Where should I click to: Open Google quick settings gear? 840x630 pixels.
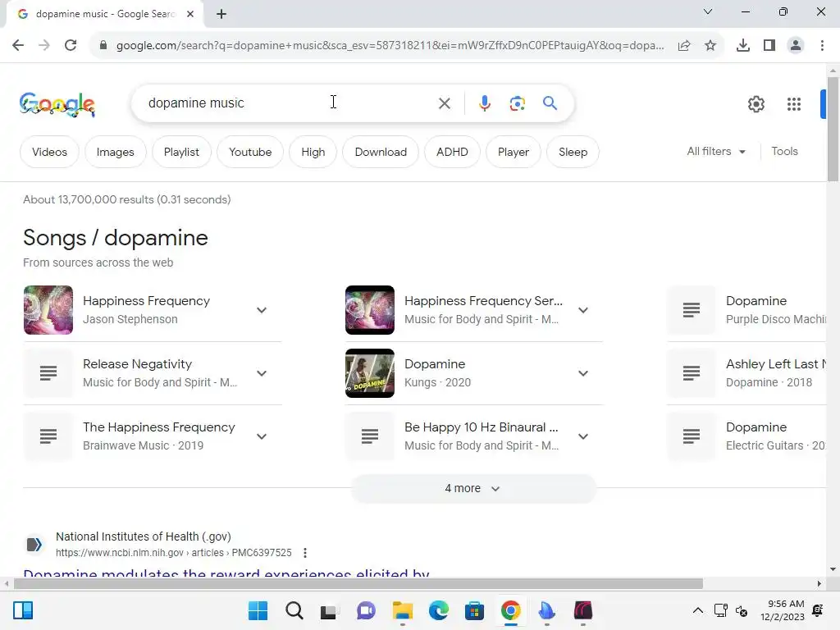click(x=756, y=104)
